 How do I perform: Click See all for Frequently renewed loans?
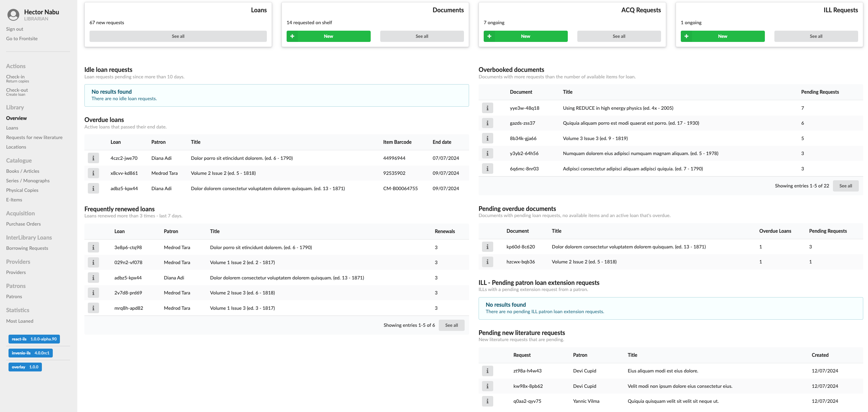[x=451, y=325]
